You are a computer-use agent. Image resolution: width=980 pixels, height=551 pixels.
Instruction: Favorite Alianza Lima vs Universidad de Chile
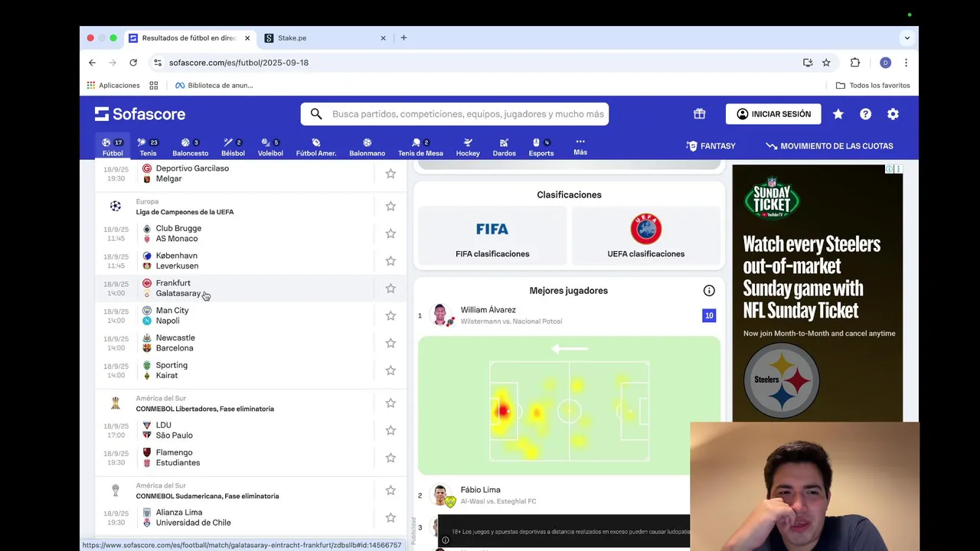390,517
